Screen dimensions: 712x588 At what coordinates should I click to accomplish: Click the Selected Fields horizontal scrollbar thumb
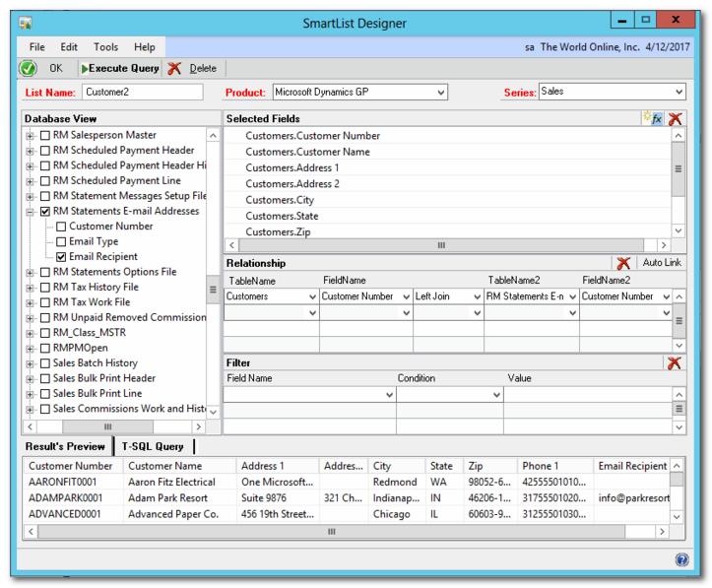point(441,245)
